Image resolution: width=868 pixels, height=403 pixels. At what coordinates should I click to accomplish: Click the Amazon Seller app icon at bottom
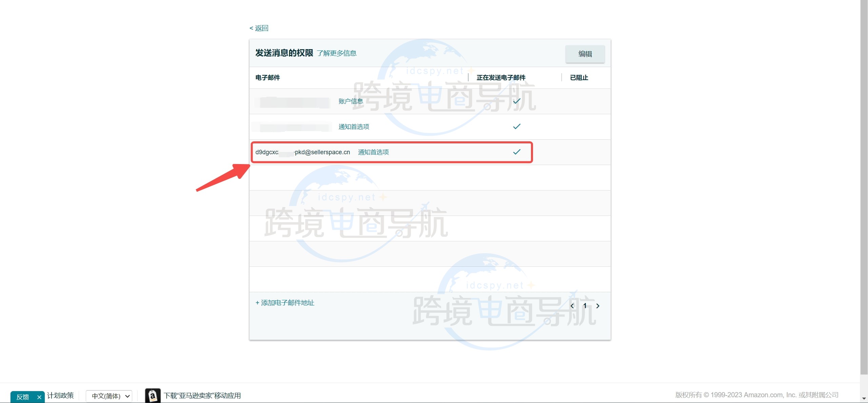tap(153, 395)
